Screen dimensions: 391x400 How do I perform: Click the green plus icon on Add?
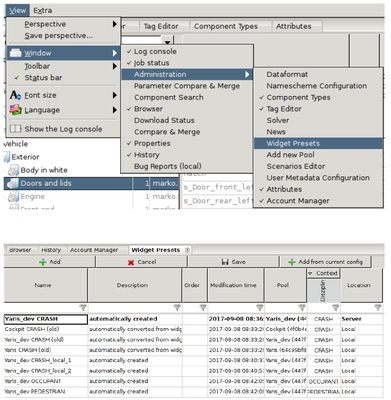pyautogui.click(x=43, y=262)
